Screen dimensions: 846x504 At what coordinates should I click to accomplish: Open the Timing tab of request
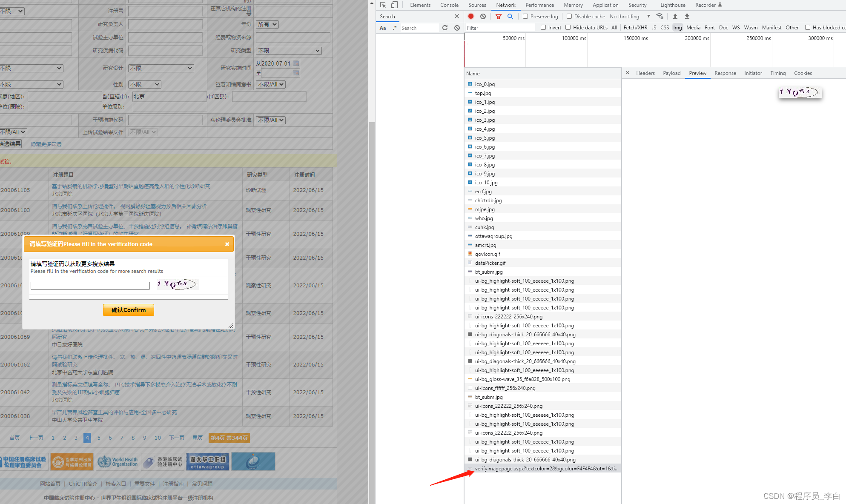[778, 73]
